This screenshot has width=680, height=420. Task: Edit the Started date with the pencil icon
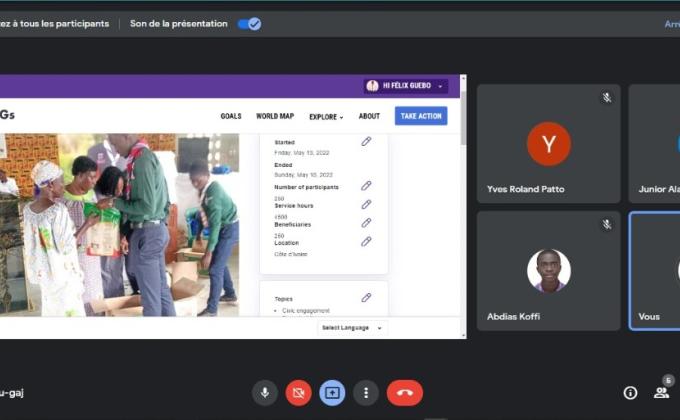point(366,142)
